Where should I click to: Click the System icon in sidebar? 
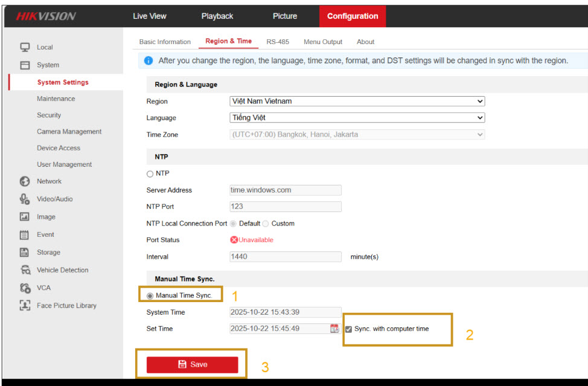tap(25, 65)
